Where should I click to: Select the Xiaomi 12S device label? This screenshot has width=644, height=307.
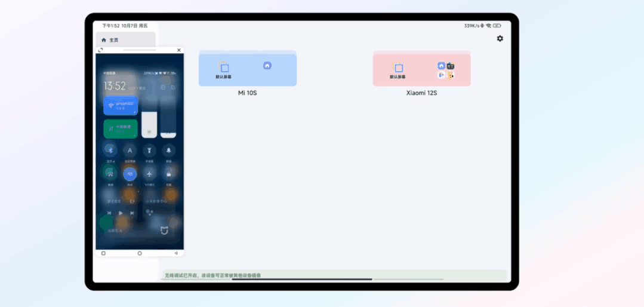[422, 93]
